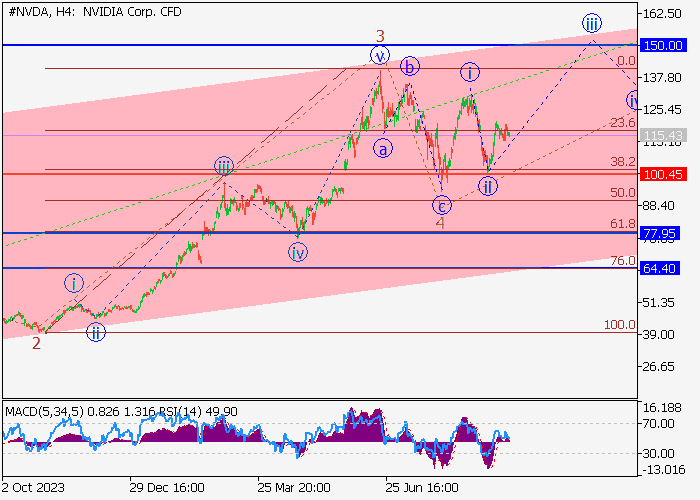Select the circled ii marker next to wave 2
Screen dimensions: 700x500
96,333
